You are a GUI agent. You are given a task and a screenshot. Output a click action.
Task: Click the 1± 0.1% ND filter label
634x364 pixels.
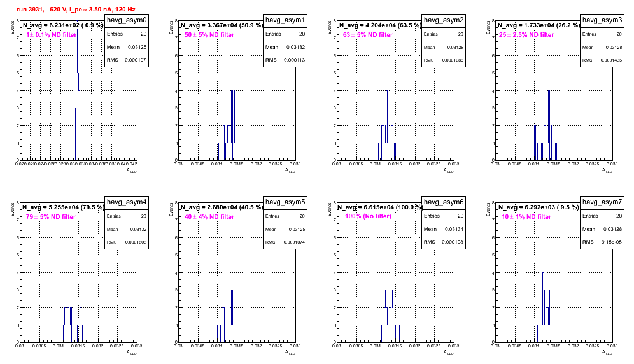pos(51,35)
